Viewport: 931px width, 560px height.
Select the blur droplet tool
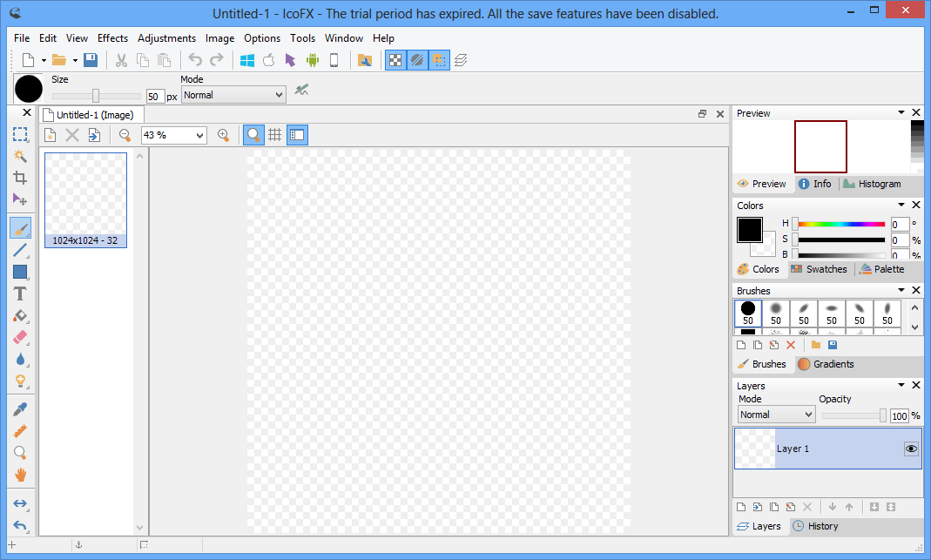[x=20, y=360]
